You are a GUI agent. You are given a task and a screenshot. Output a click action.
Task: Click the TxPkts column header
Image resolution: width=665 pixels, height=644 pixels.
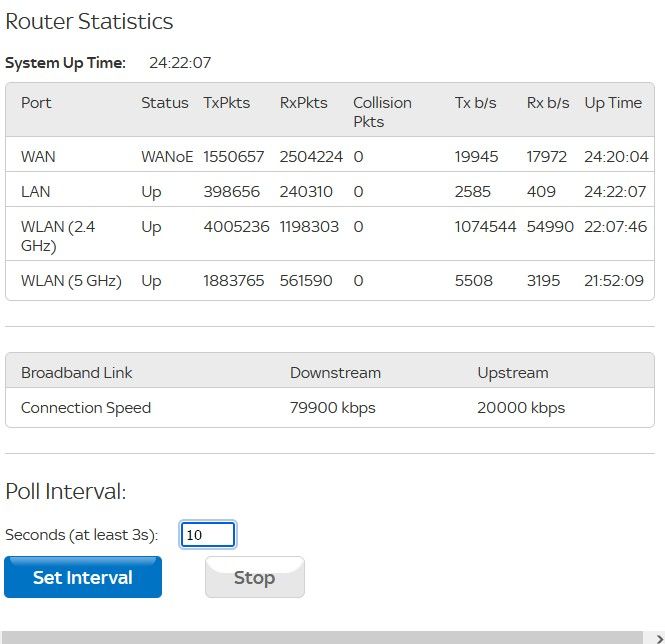pos(227,103)
